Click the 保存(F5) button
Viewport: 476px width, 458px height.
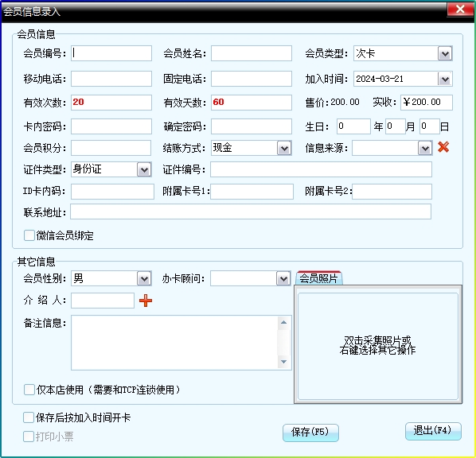pos(310,432)
